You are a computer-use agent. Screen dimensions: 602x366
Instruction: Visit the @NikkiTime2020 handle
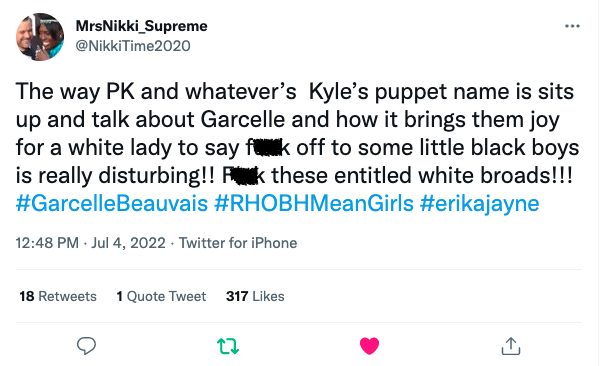(133, 46)
